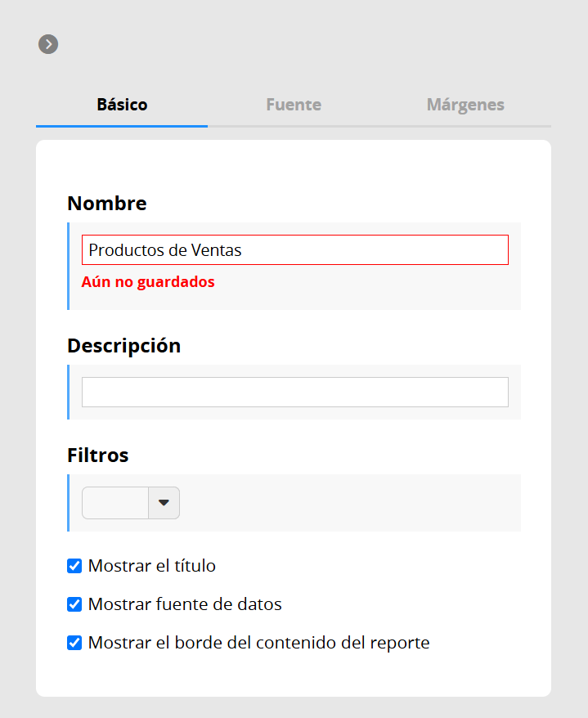Click the empty Filtros combo box field
Screen dimensions: 588x718
[115, 503]
